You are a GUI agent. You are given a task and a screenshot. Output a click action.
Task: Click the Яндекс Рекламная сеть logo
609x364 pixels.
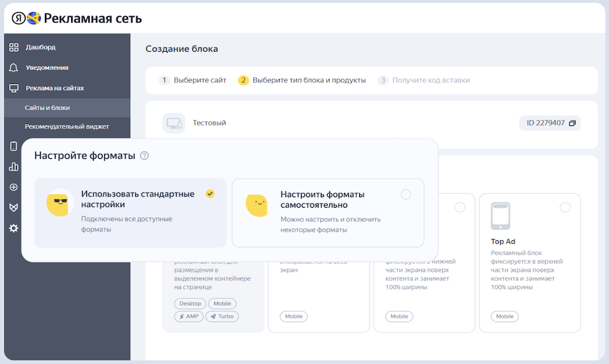(77, 18)
